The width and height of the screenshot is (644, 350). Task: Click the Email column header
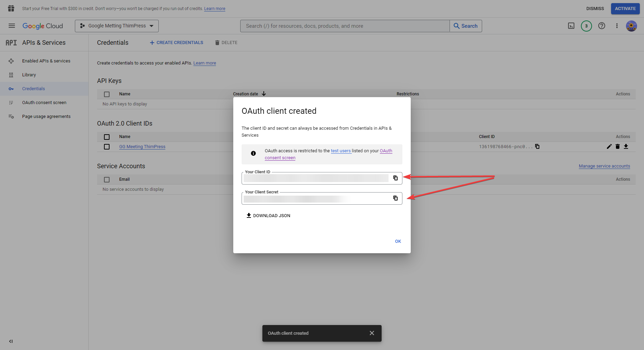pyautogui.click(x=124, y=179)
